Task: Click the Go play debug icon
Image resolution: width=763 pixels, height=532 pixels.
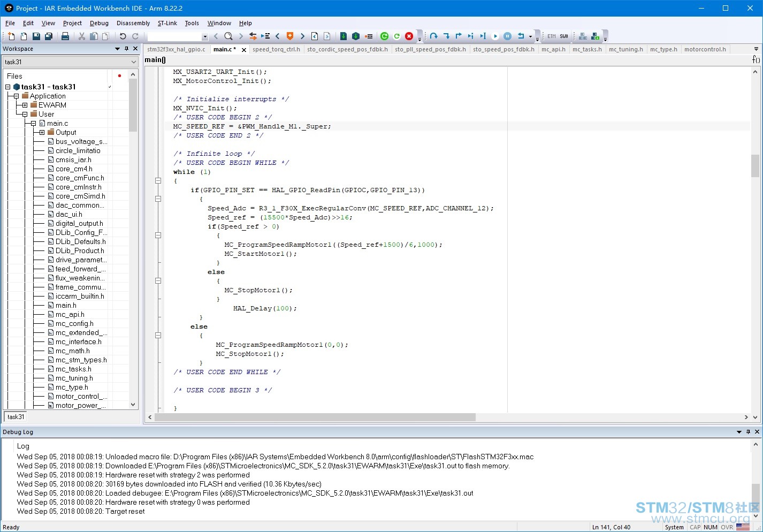Action: pyautogui.click(x=495, y=36)
